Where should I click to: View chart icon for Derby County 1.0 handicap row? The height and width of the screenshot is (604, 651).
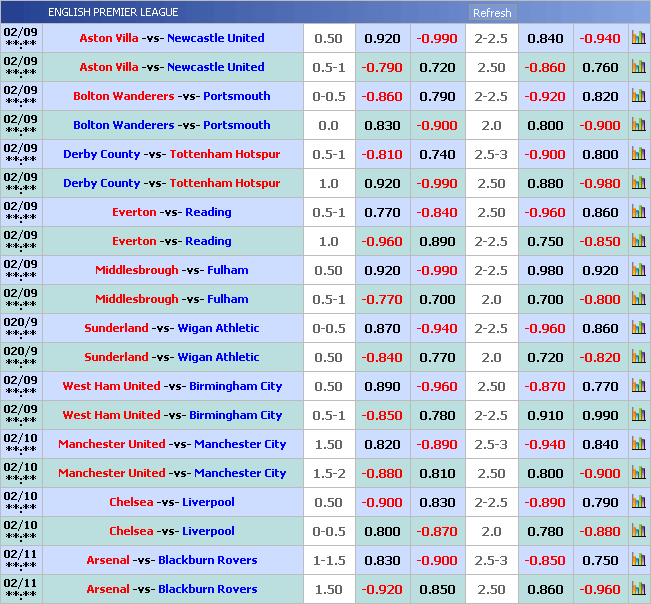click(x=638, y=184)
